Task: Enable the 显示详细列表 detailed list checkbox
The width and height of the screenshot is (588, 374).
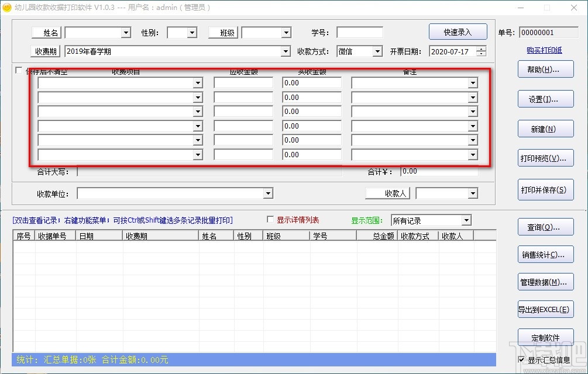Action: coord(270,220)
